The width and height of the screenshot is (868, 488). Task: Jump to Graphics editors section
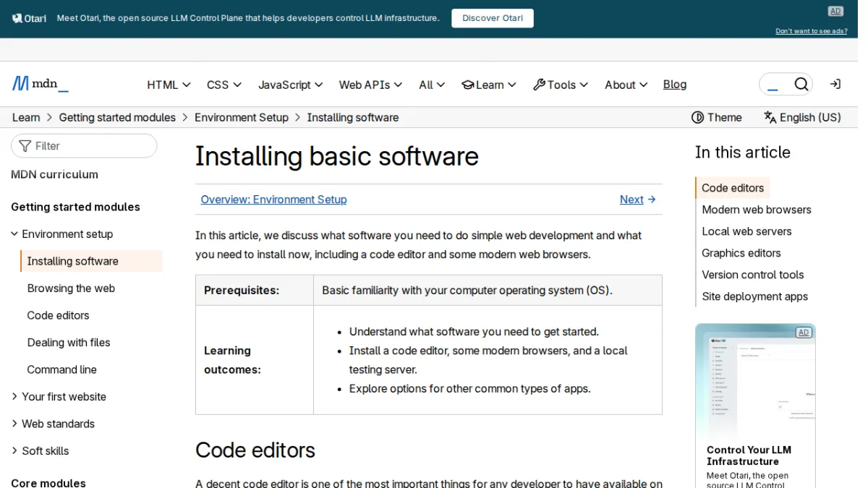point(741,253)
